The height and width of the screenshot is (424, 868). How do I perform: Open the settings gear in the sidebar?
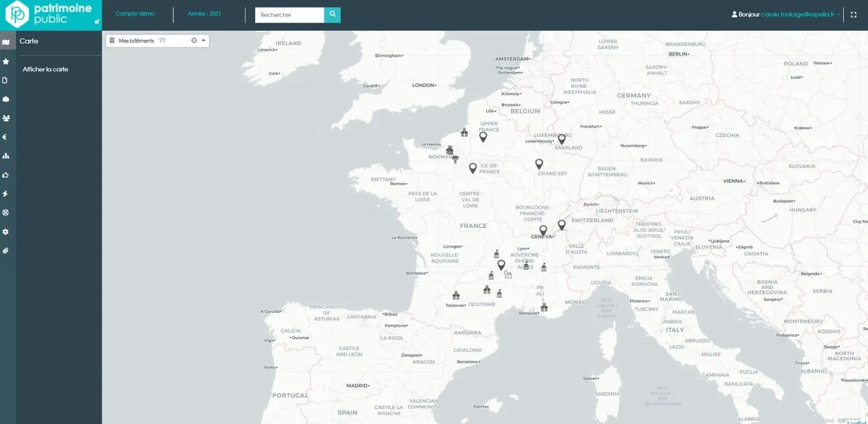pyautogui.click(x=6, y=231)
